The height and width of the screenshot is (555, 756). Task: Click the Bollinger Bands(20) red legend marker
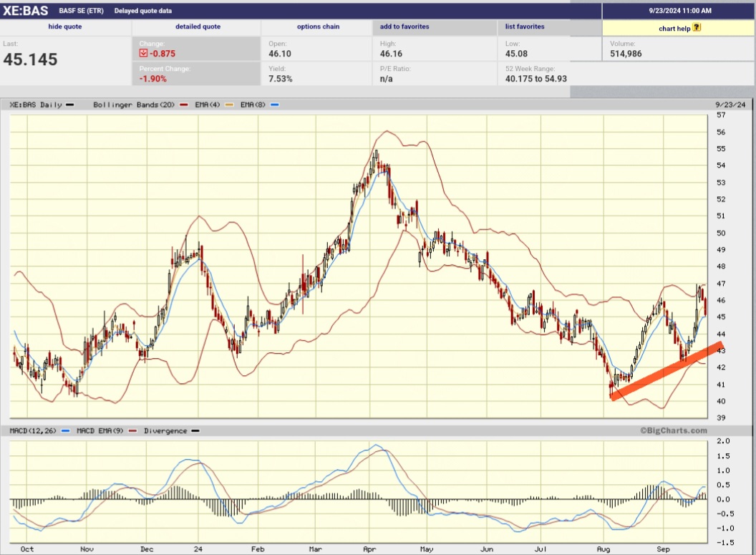(183, 104)
